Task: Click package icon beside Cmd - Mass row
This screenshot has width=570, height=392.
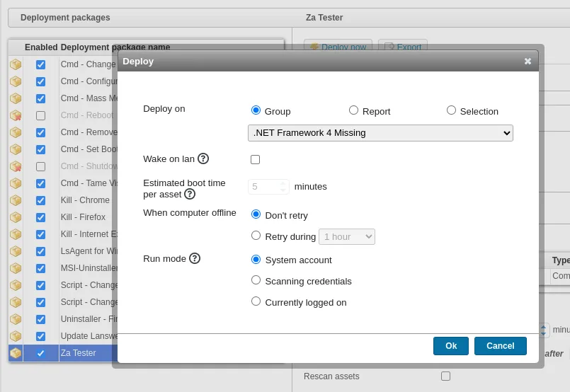Action: click(x=16, y=98)
